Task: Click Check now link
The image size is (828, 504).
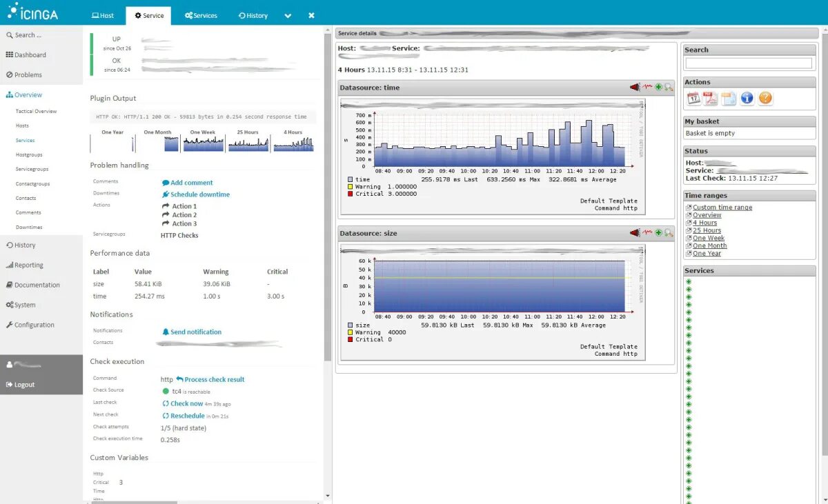Action: [x=183, y=403]
